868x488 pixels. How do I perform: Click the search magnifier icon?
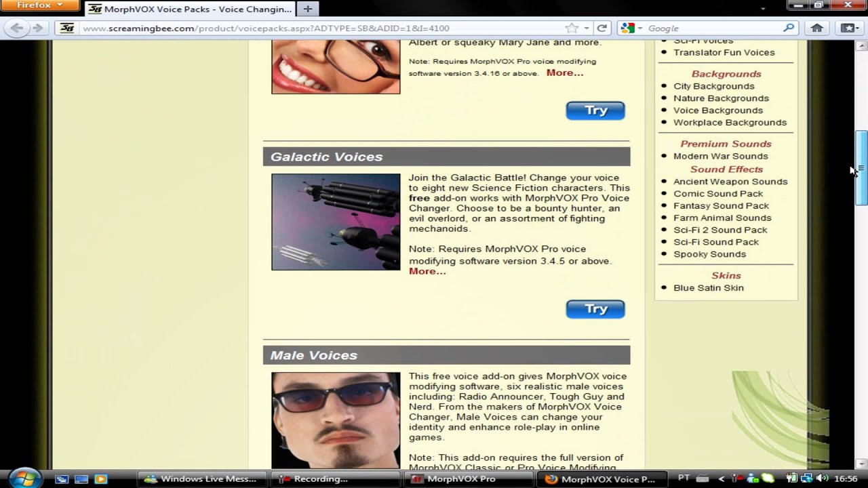tap(788, 28)
